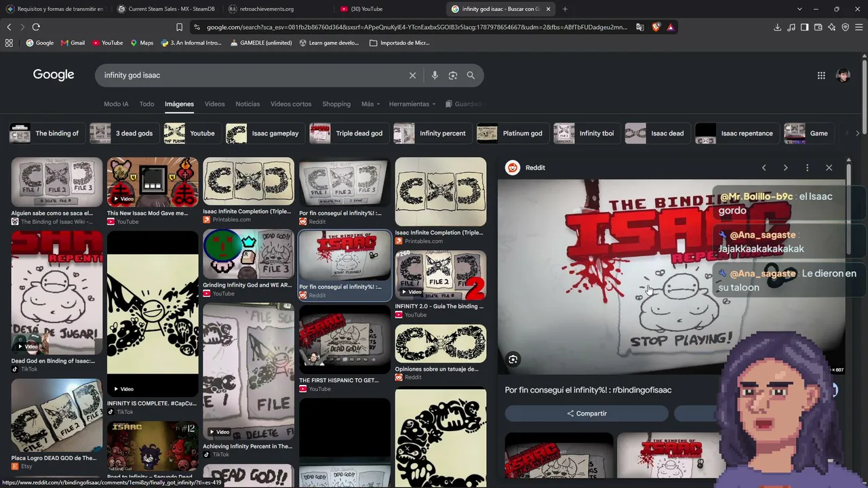This screenshot has height=488, width=868.
Task: Open the bookmarks bar apps grid icon
Action: coord(9,43)
